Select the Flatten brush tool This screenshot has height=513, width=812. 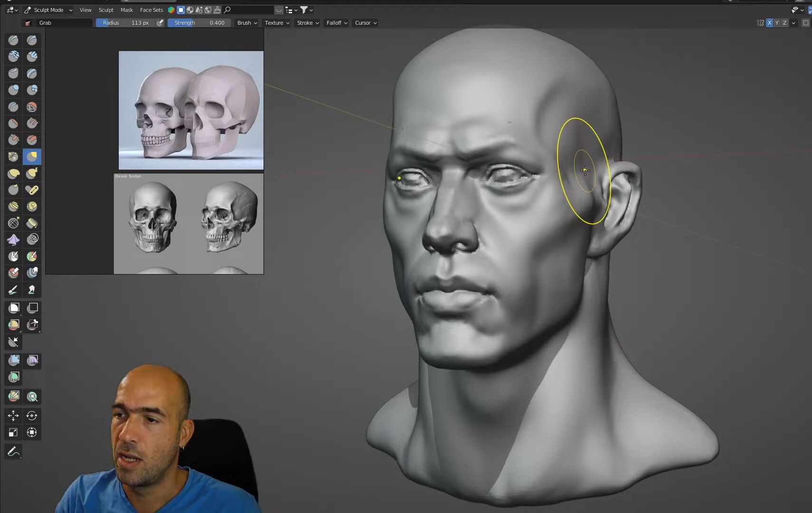13,123
